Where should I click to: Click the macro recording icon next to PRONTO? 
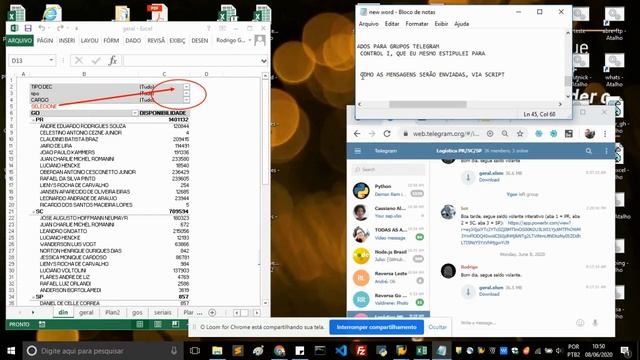click(42, 324)
